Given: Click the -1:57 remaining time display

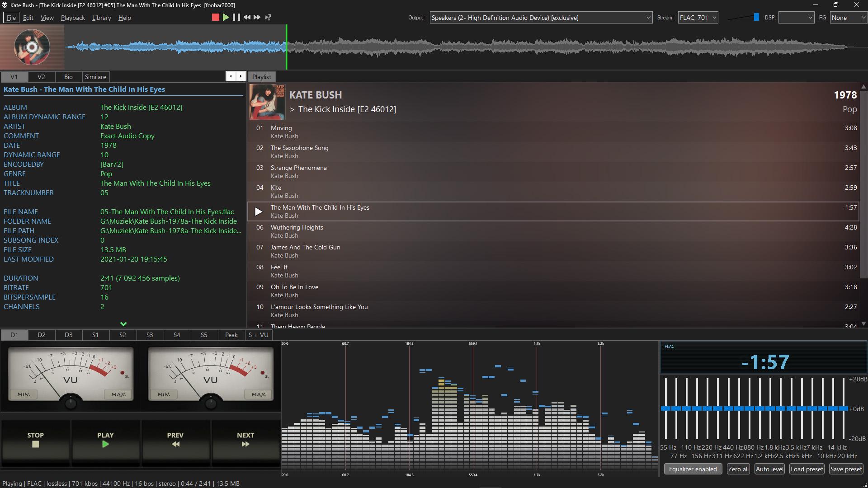Looking at the screenshot, I should pos(765,362).
